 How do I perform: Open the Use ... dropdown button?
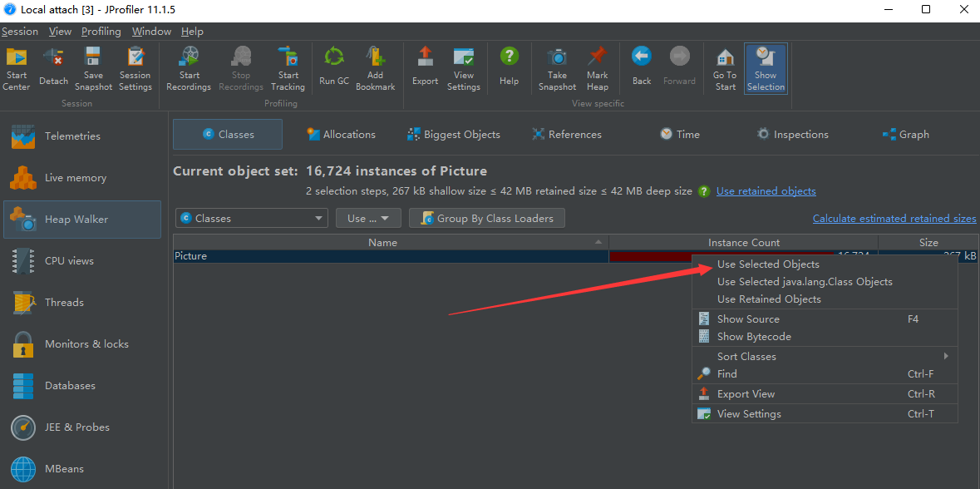point(369,218)
